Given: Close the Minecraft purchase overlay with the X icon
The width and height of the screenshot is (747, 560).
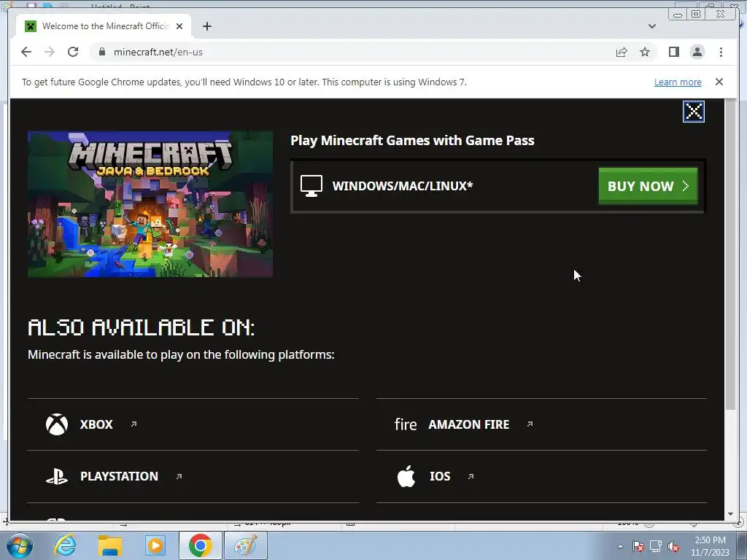Looking at the screenshot, I should coord(693,112).
